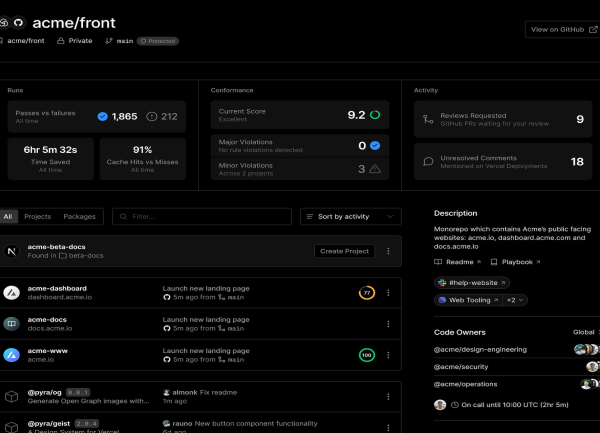Click the Next.js icon for acme-beta-docs
This screenshot has height=433, width=600.
click(x=12, y=251)
